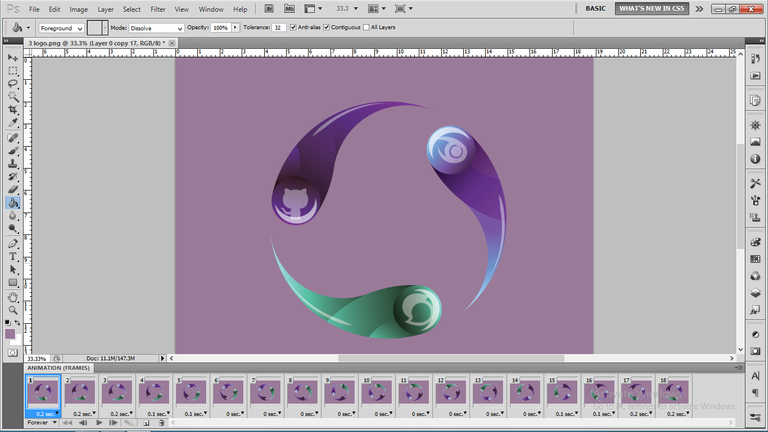This screenshot has height=432, width=768.
Task: Launch Mini Bridge from the Mb icon
Action: point(289,8)
